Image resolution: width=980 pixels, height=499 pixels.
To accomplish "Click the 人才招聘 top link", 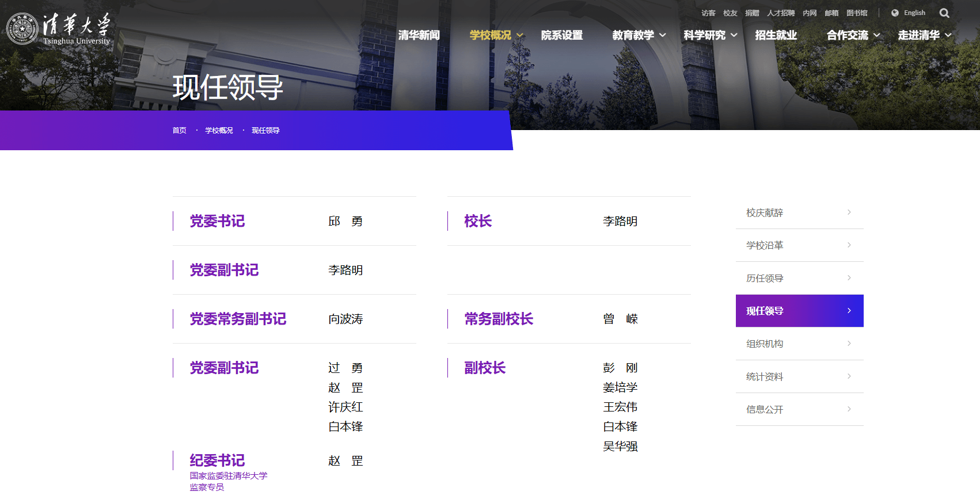I will coord(781,13).
